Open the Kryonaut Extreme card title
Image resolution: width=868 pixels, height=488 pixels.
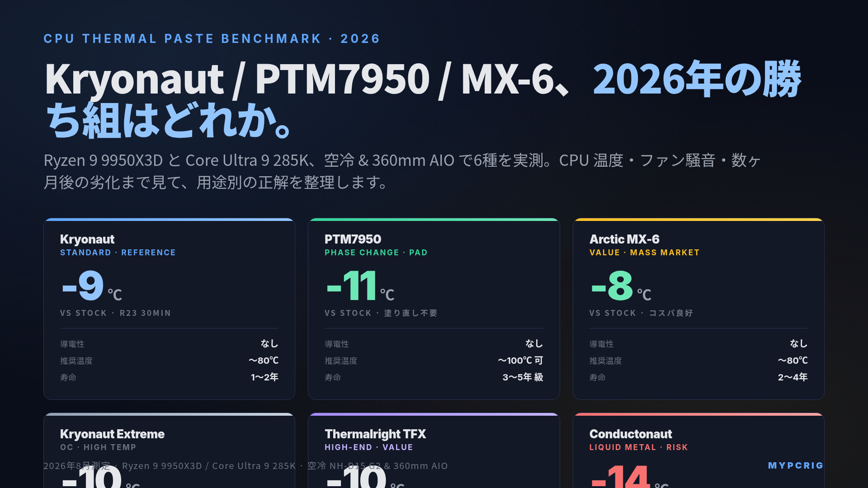[x=112, y=434]
